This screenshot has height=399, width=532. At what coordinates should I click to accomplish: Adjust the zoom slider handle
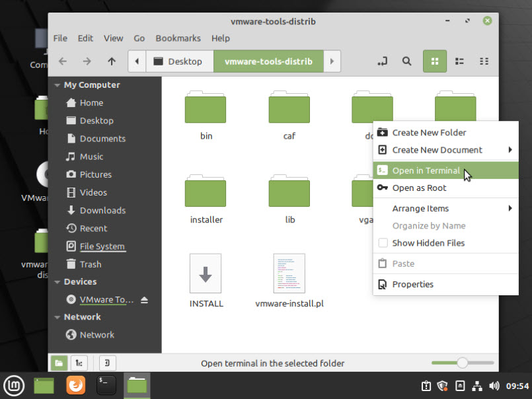462,363
